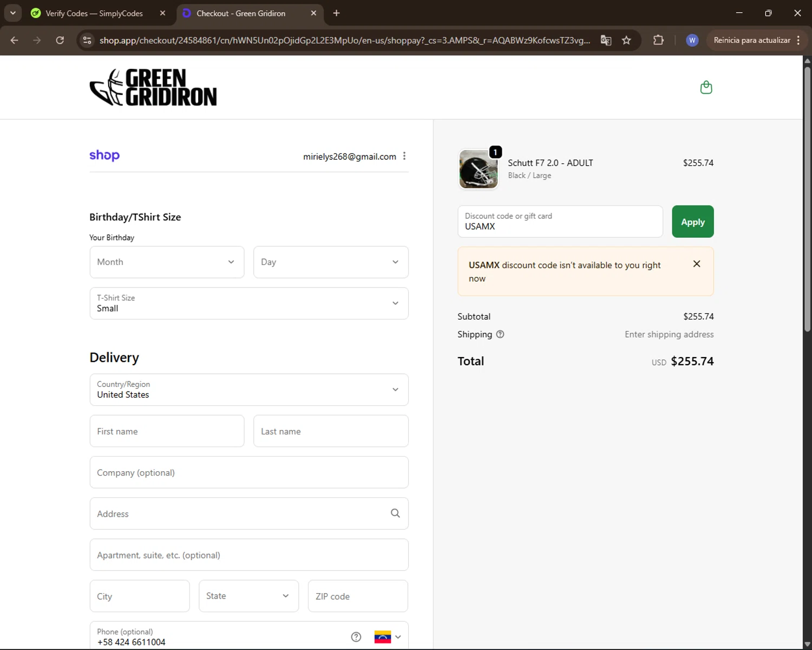Click the Black / Large variant text
The width and height of the screenshot is (812, 650).
click(x=529, y=175)
